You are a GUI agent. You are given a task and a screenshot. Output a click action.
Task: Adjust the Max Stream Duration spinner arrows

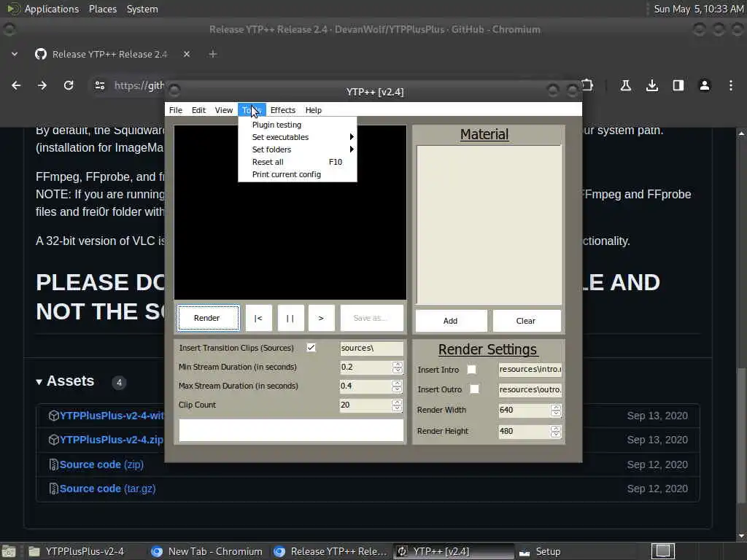(398, 386)
